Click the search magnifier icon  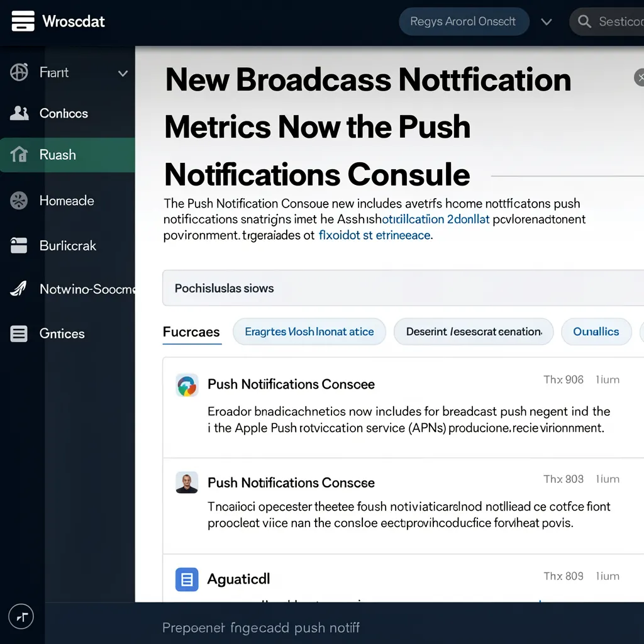click(x=584, y=21)
